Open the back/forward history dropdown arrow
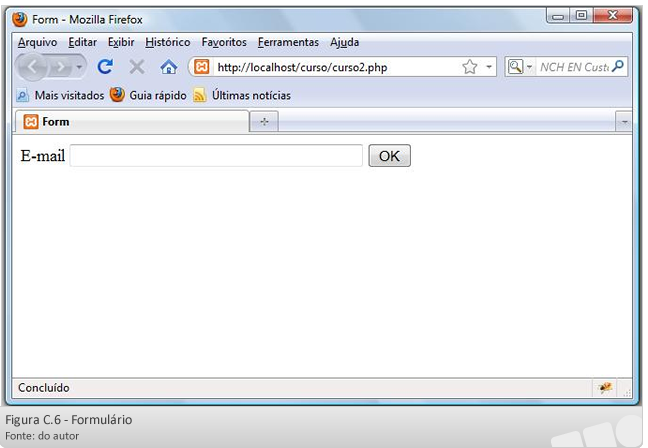 point(79,67)
